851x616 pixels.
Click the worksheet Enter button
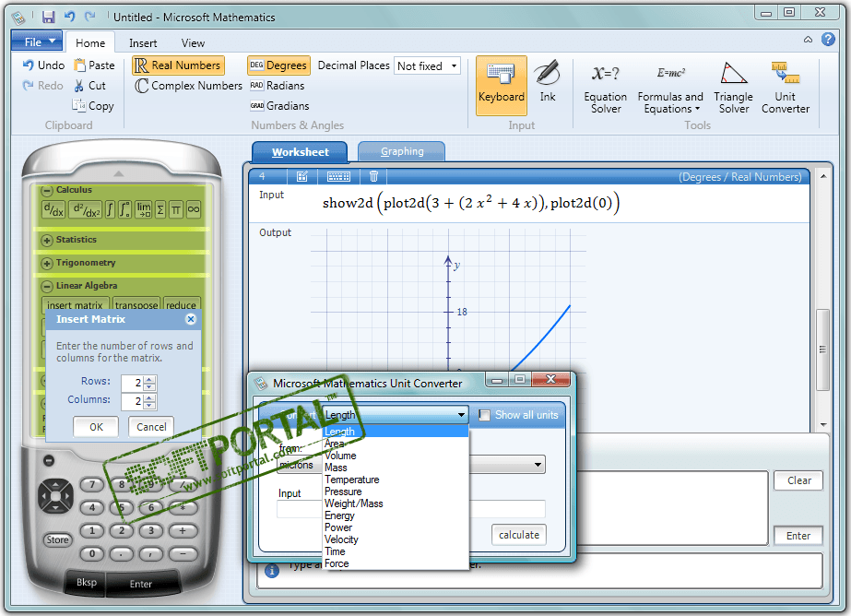coord(798,536)
